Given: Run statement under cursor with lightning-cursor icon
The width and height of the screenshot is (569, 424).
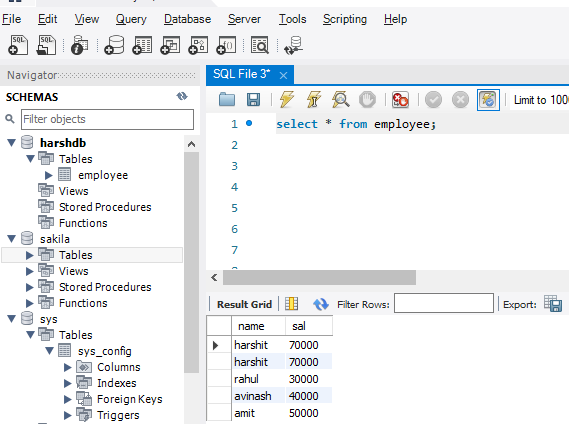Looking at the screenshot, I should (x=314, y=99).
